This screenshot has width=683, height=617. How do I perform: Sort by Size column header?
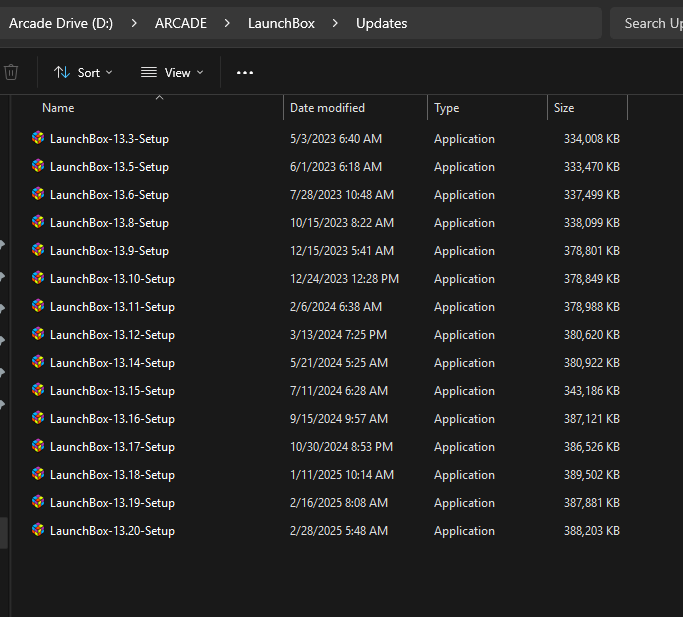pyautogui.click(x=587, y=108)
